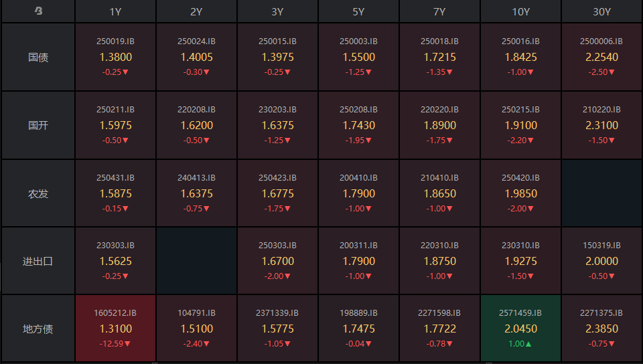Screen dimensions: 643x364
Task: Click the 1Y maturity column header
Action: [115, 11]
